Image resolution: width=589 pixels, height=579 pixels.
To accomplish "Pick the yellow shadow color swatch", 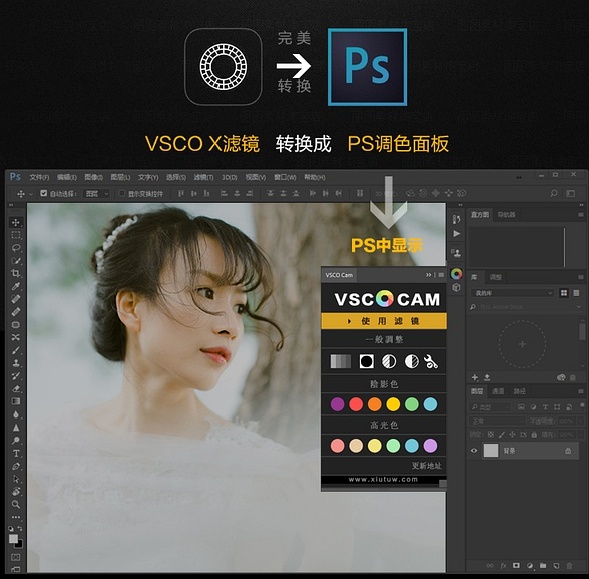I will 393,404.
